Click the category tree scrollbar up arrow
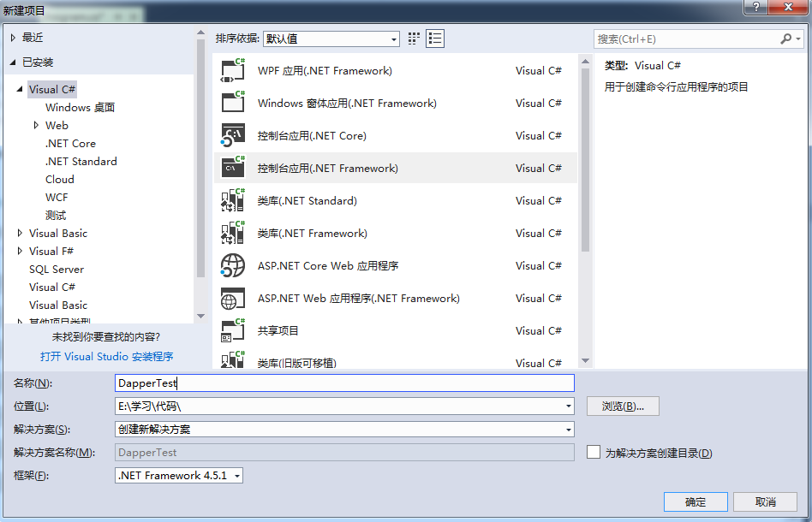The image size is (812, 522). (x=201, y=33)
